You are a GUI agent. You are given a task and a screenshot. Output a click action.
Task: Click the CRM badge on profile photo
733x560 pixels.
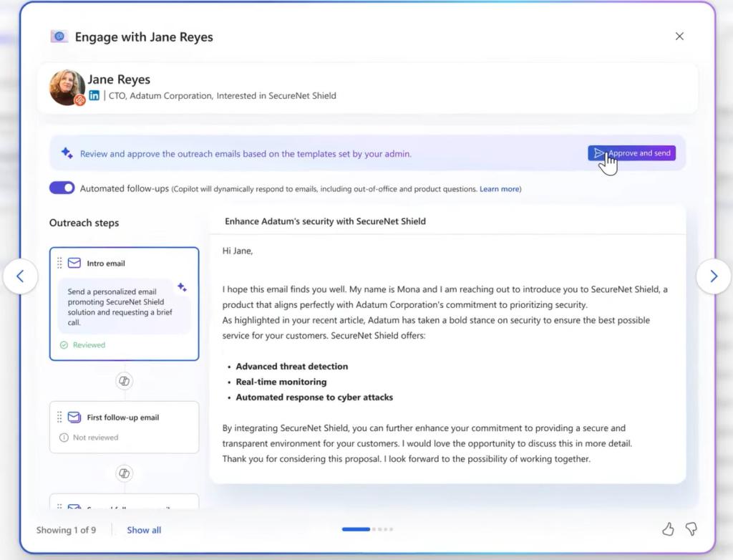pos(80,100)
